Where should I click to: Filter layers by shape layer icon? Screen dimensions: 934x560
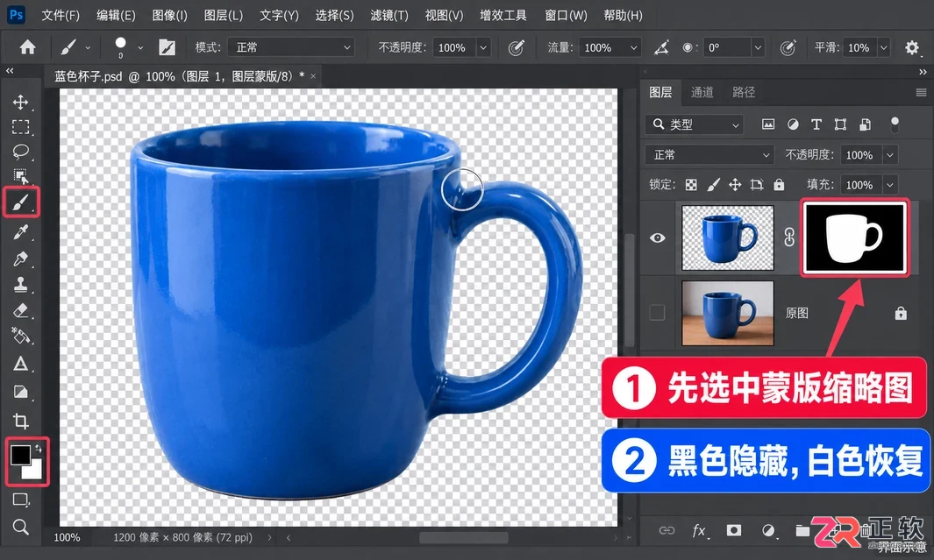coord(840,124)
